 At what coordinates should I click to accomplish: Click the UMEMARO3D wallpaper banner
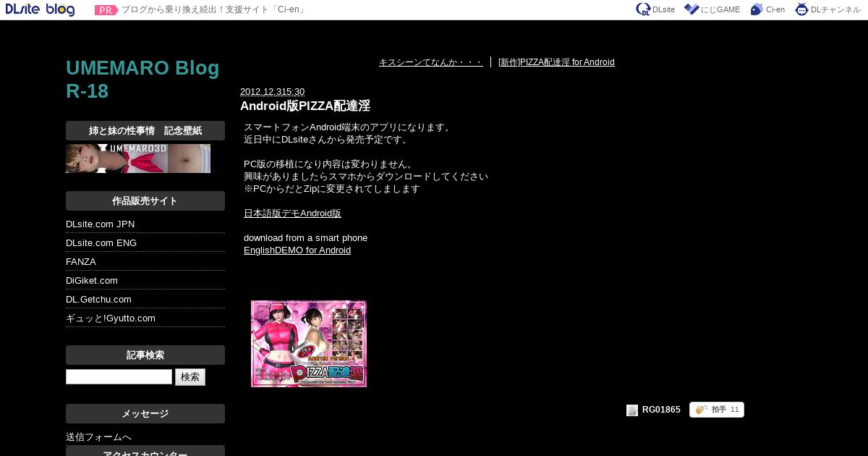tap(138, 159)
